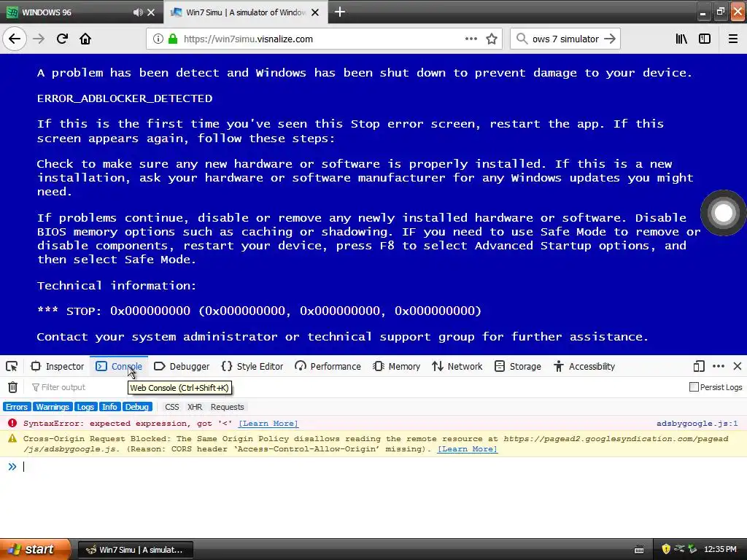Image resolution: width=747 pixels, height=560 pixels.
Task: Open Learn More link for SyntaxError
Action: 268,424
